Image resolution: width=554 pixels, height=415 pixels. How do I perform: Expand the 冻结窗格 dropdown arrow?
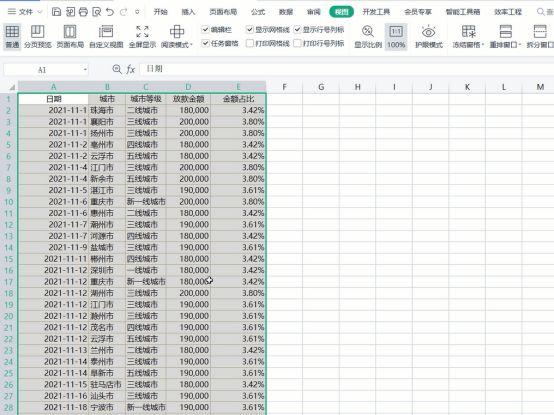click(483, 45)
